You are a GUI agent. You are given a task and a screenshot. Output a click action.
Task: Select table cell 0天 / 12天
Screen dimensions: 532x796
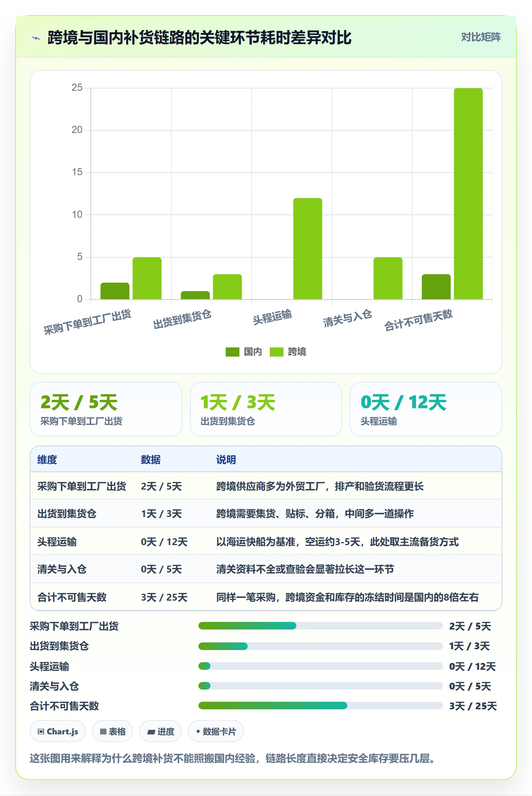[x=164, y=542]
